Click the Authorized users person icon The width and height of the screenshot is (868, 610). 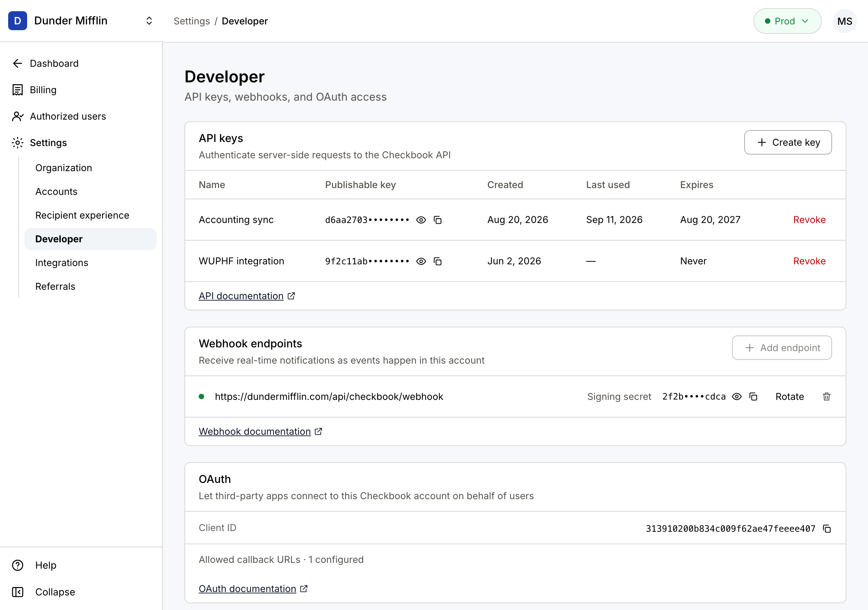click(17, 116)
